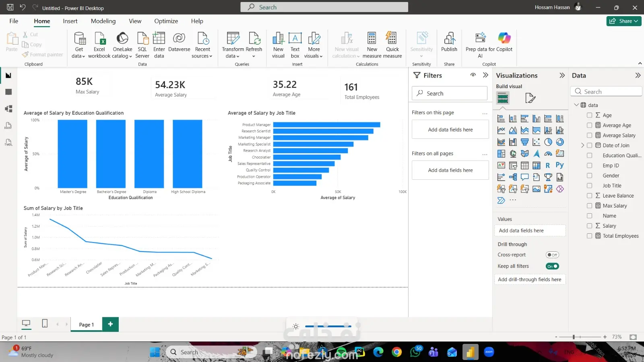Add a Map globe visual
The height and width of the screenshot is (362, 644).
coord(513,154)
